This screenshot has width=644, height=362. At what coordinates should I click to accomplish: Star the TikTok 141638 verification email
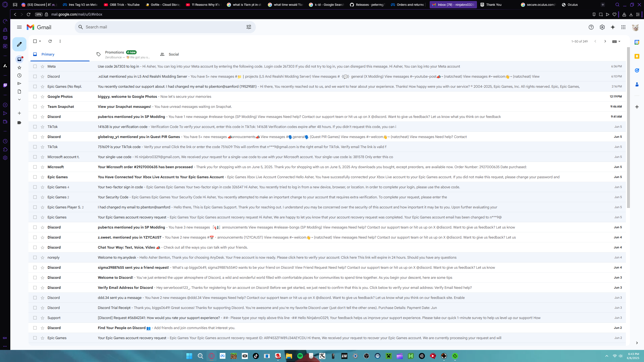pos(43,127)
